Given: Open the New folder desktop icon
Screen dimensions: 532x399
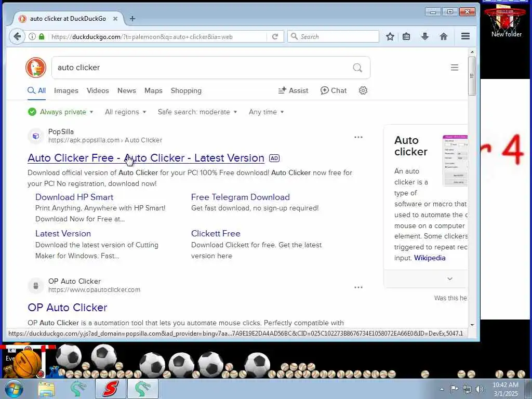Looking at the screenshot, I should tap(506, 20).
